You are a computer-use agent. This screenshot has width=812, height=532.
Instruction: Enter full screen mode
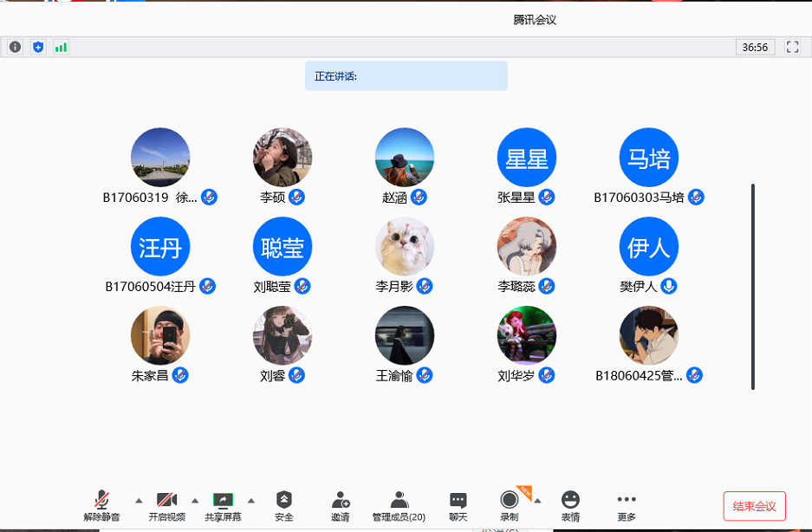pos(792,47)
